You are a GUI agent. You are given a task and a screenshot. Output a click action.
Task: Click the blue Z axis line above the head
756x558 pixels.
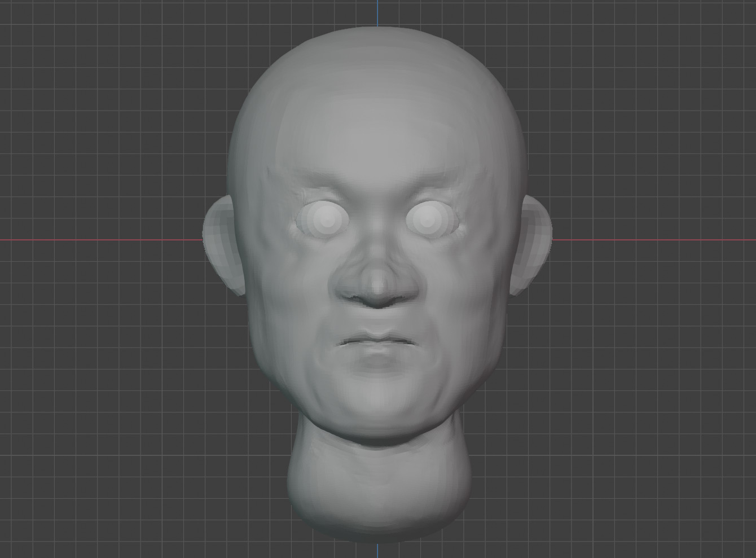377,12
